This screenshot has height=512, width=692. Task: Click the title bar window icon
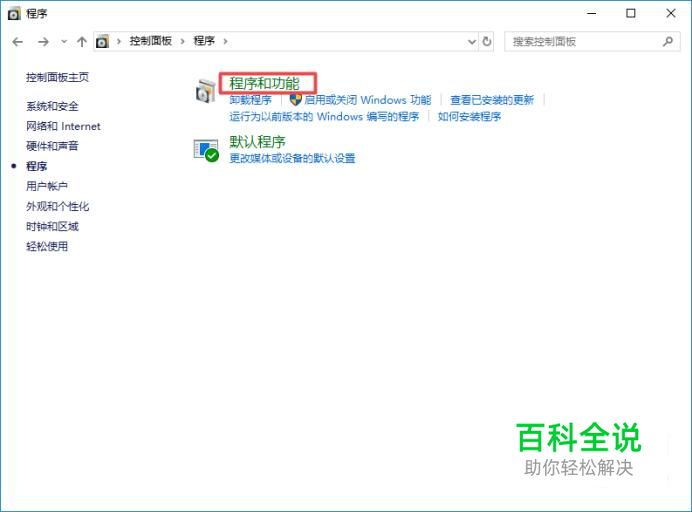(x=14, y=14)
